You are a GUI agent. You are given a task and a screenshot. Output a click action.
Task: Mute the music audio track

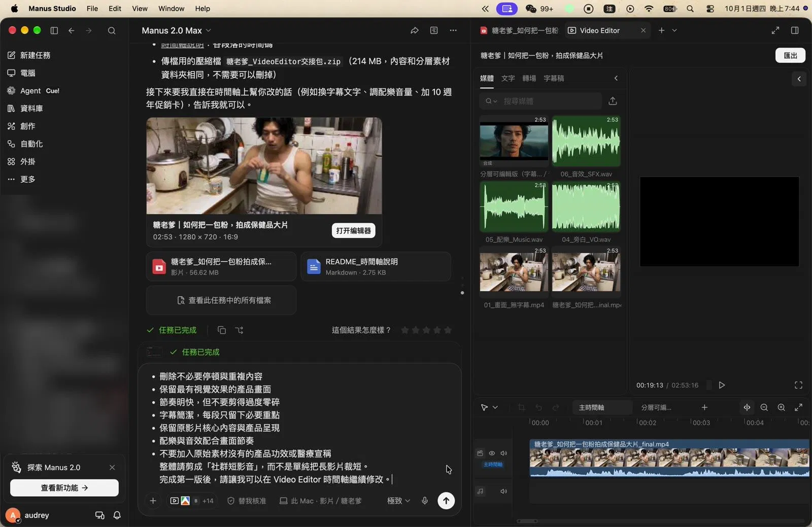504,491
